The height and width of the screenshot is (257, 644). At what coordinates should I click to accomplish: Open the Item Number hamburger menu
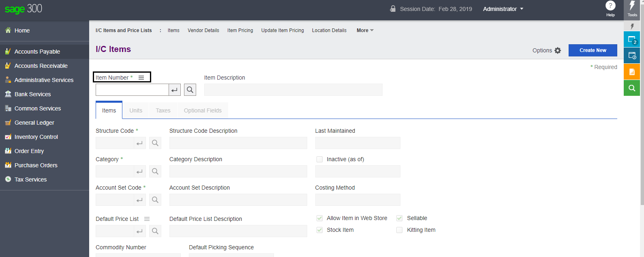[141, 78]
